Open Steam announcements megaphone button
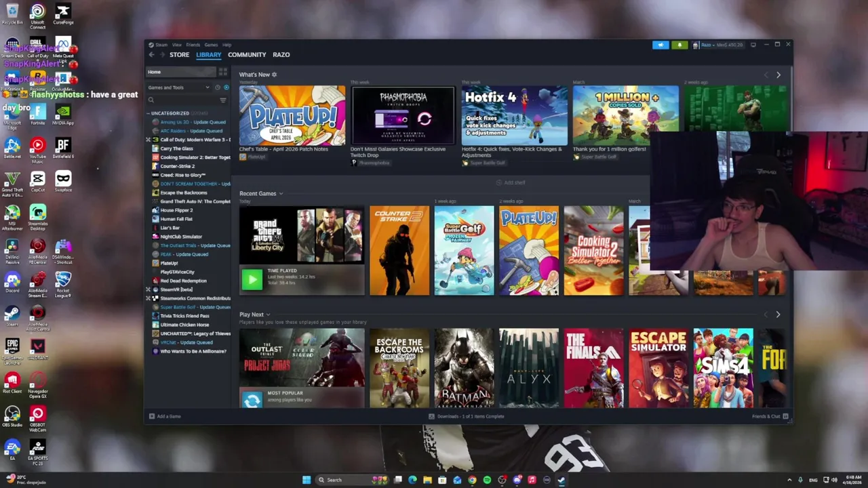The image size is (868, 488). (x=660, y=45)
